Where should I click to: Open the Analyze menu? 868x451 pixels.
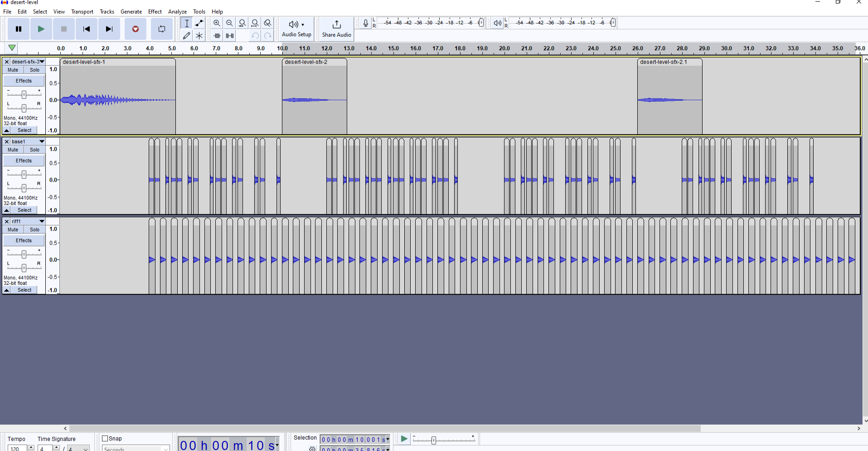[x=177, y=12]
